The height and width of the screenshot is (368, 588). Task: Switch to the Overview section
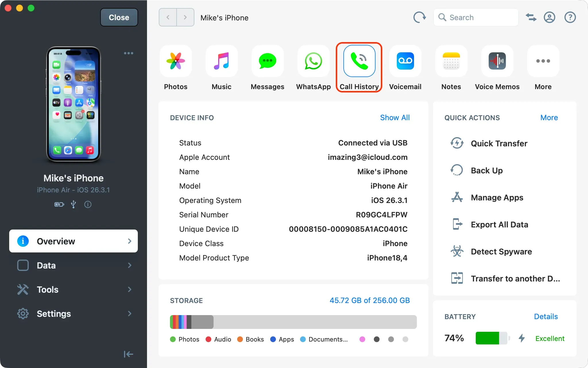click(x=73, y=241)
